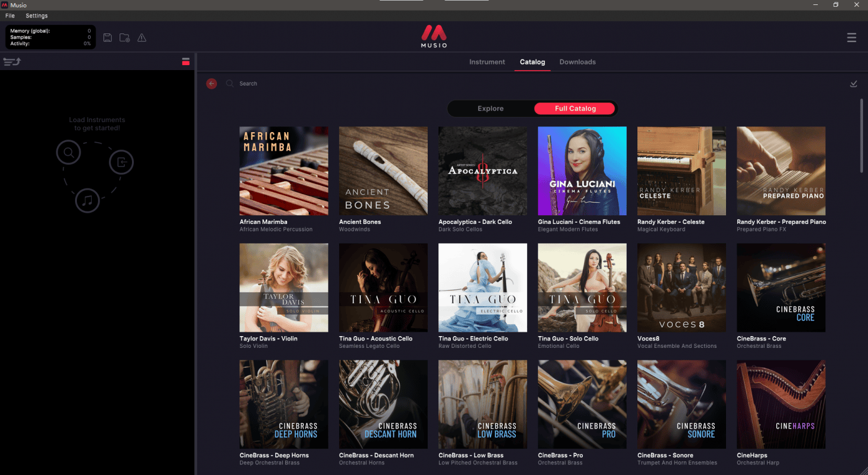Click the save icon in top toolbar
This screenshot has height=475, width=868.
coord(107,38)
